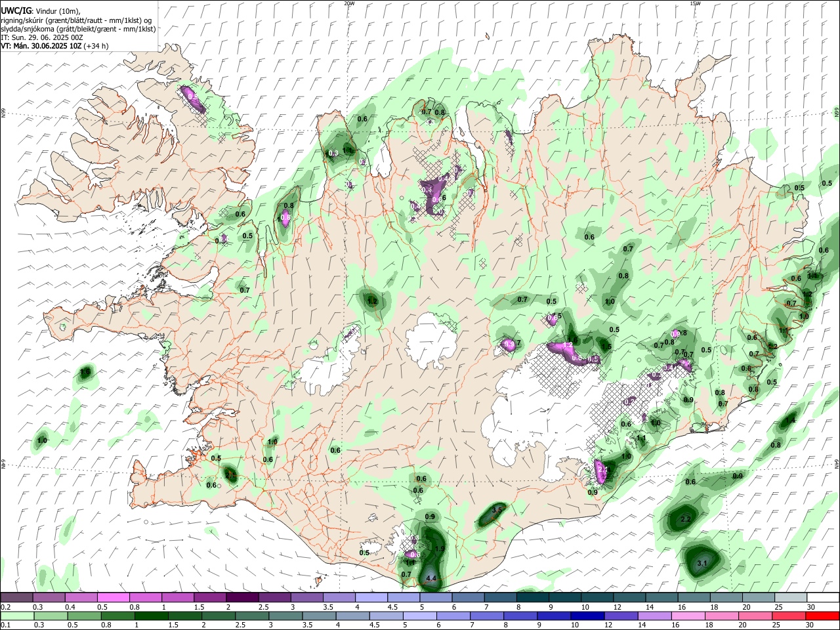Click the '20W' longitude label at top
This screenshot has height=630, width=840.
tap(349, 3)
